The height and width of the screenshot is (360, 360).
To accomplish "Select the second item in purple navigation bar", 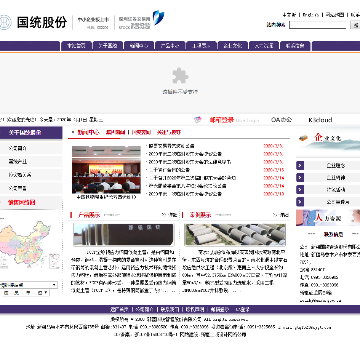I will click(x=108, y=46).
